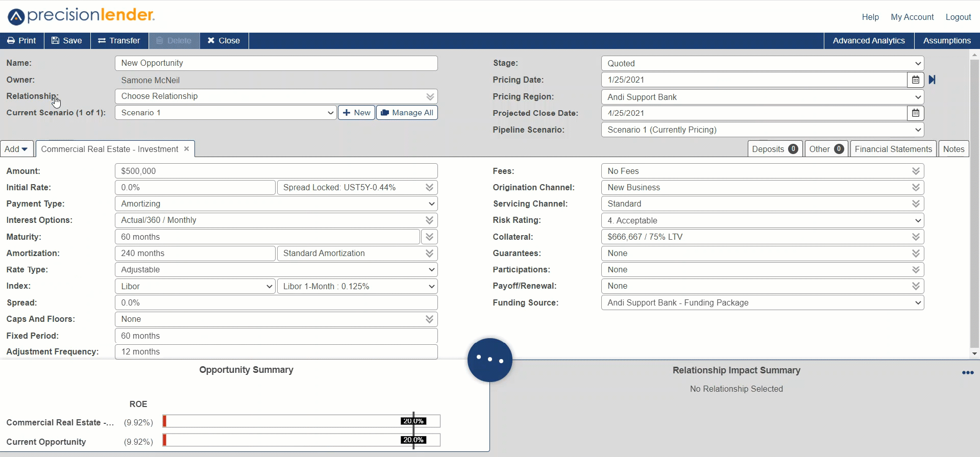This screenshot has width=980, height=457.
Task: Expand the Collateral details
Action: coord(916,237)
